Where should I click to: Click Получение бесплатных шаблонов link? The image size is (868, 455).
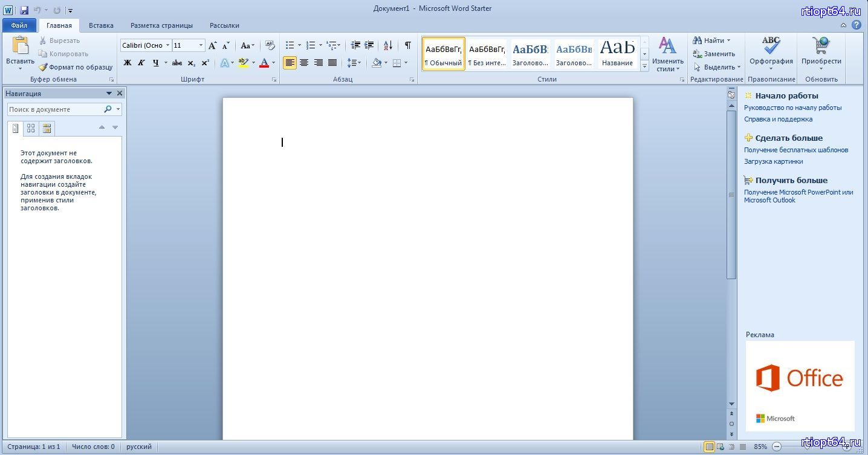tap(796, 150)
